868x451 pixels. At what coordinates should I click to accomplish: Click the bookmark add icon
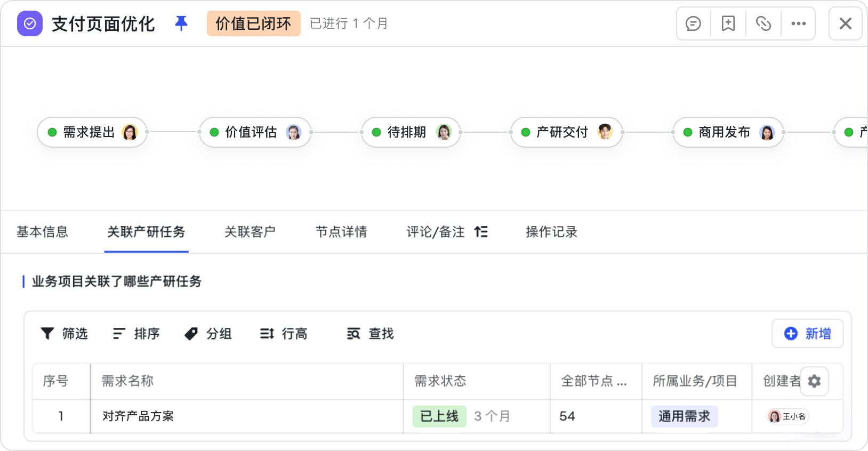[x=728, y=23]
